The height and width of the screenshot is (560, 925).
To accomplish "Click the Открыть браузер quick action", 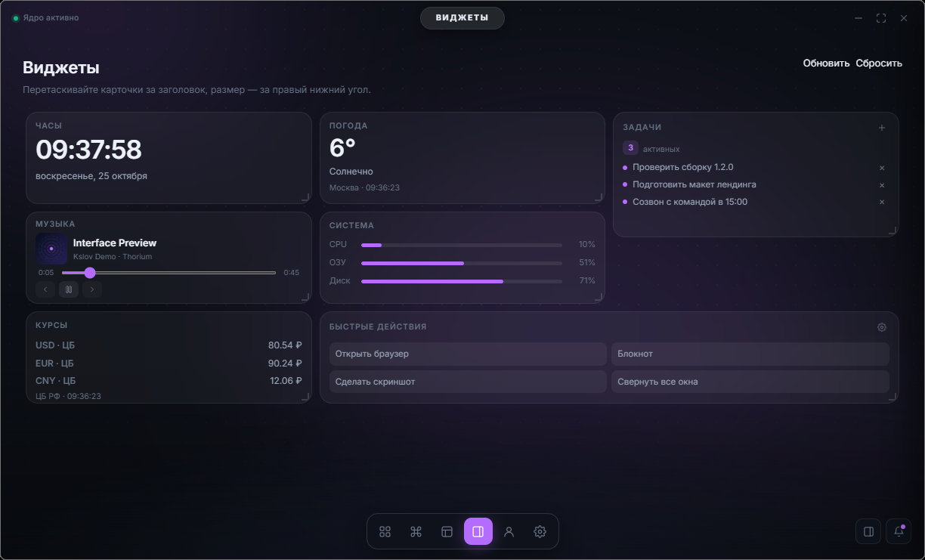I will click(x=468, y=354).
